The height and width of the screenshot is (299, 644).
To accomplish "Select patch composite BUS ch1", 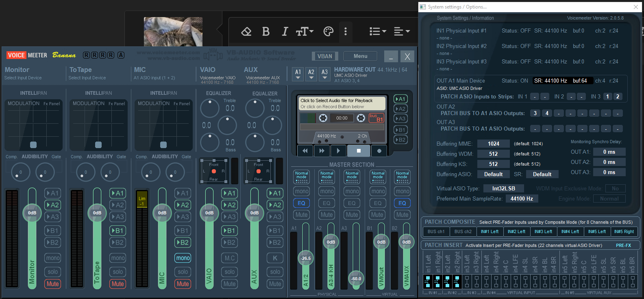I will click(x=436, y=231).
